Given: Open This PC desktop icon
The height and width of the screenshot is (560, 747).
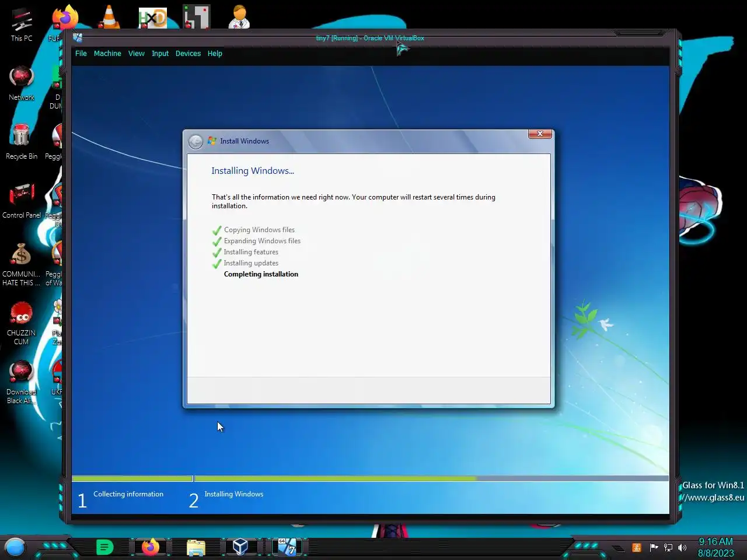Looking at the screenshot, I should pyautogui.click(x=22, y=24).
